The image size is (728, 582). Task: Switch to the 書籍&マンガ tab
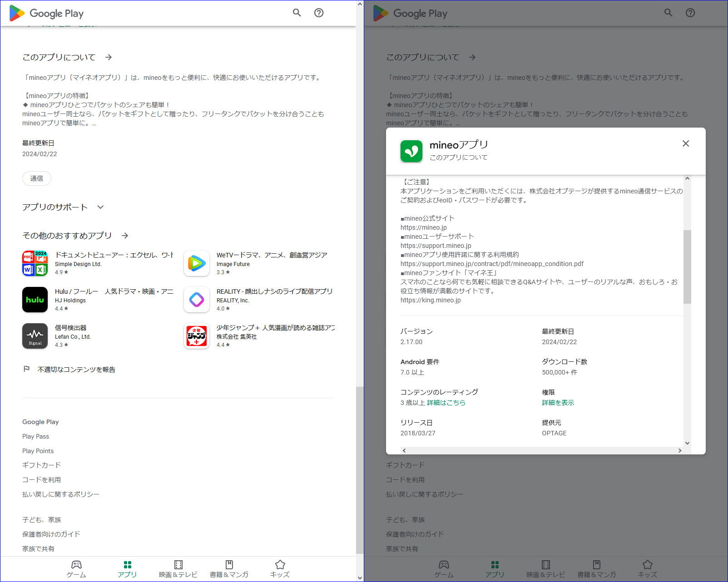229,568
